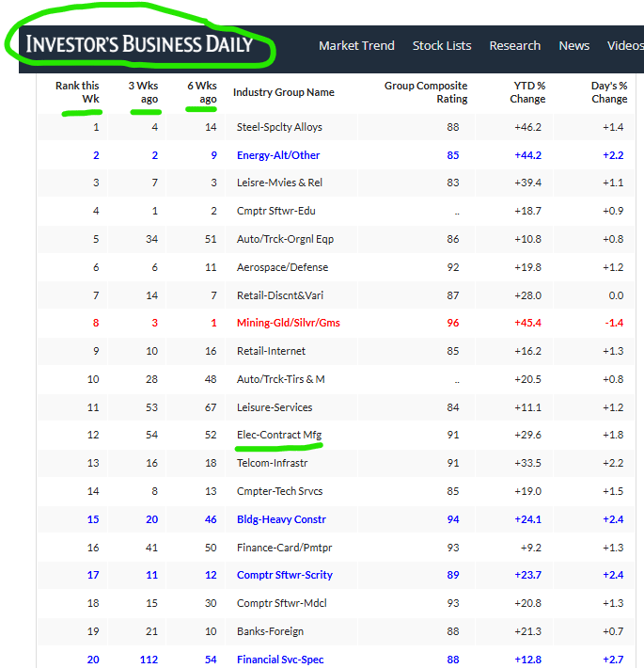The height and width of the screenshot is (668, 644).
Task: Click composite rating 96 for Mining-Gld/Silvr/Gms
Action: point(453,323)
